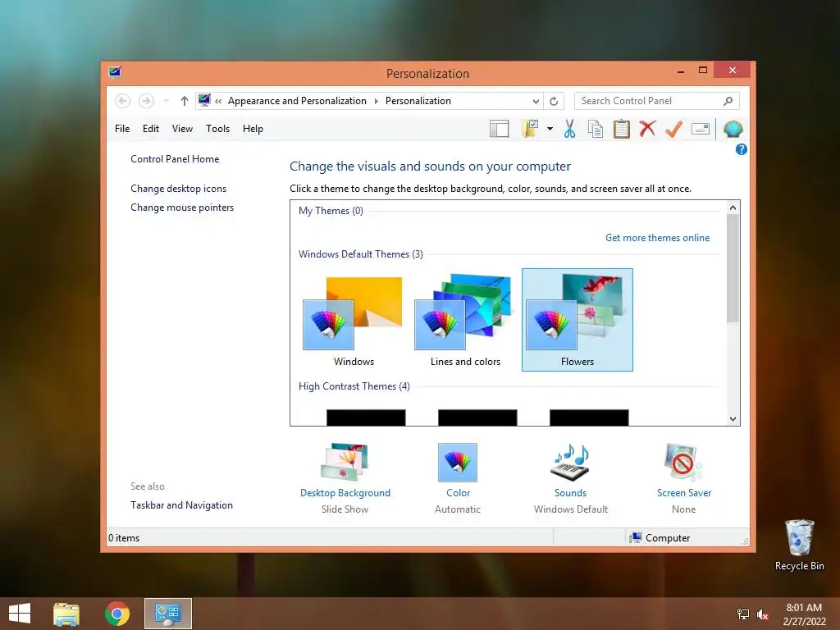
Task: Click the Personalization window title icon
Action: coord(115,72)
